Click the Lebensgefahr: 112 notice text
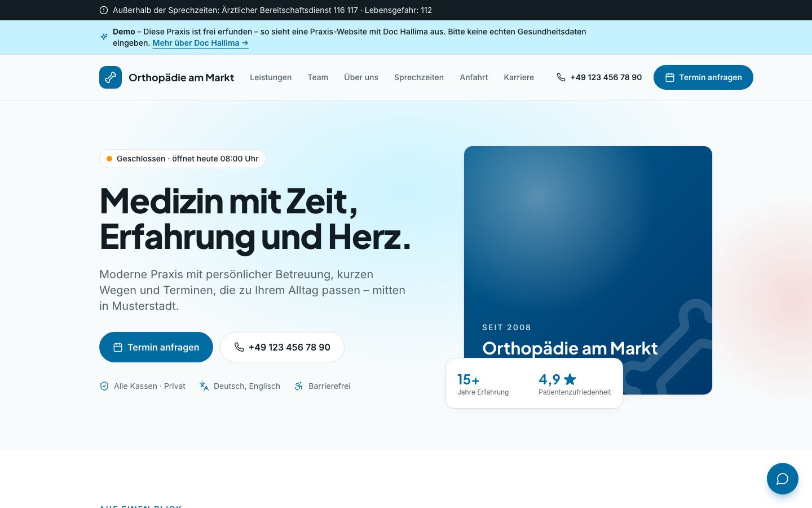The height and width of the screenshot is (508, 812). [x=398, y=10]
